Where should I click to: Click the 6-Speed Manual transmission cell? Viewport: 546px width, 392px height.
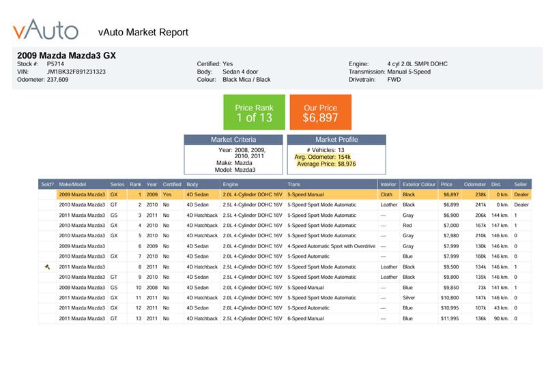[305, 318]
